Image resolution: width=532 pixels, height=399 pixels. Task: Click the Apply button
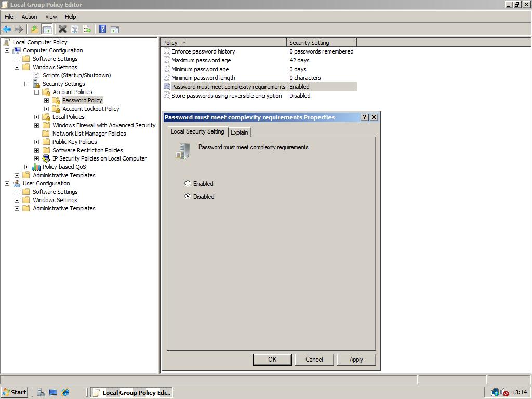pyautogui.click(x=356, y=360)
